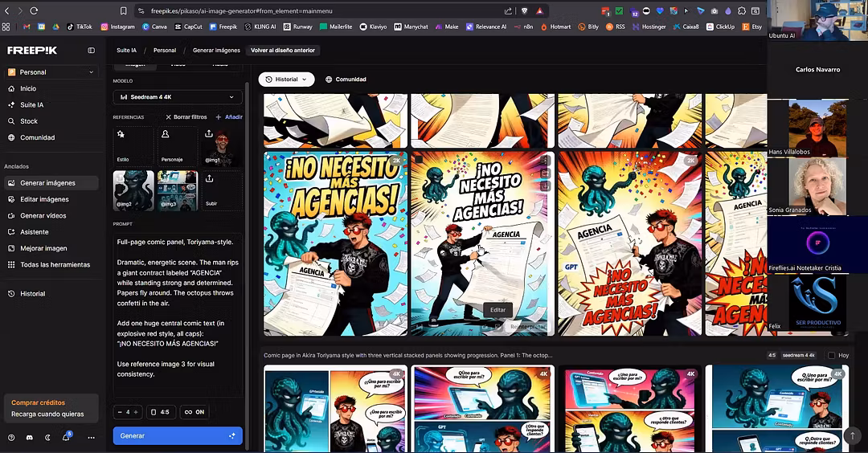Toggle the infinity ON switch
The image size is (868, 453).
pyautogui.click(x=194, y=412)
